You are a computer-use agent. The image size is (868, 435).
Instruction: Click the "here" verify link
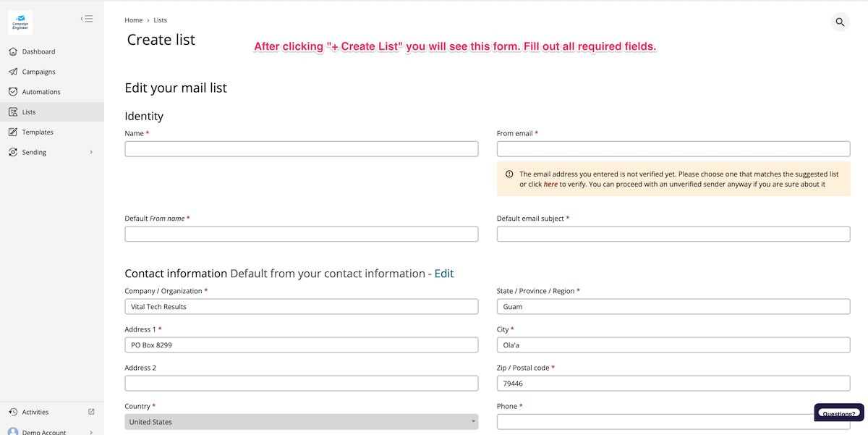(x=550, y=185)
